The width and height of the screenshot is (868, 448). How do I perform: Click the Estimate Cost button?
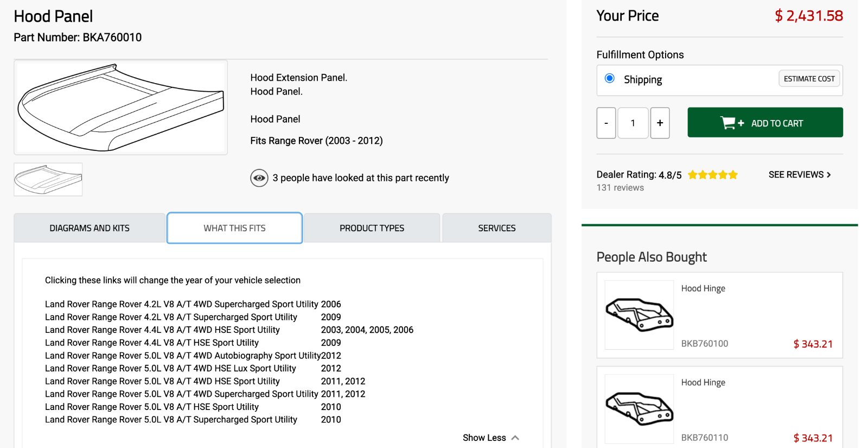809,79
